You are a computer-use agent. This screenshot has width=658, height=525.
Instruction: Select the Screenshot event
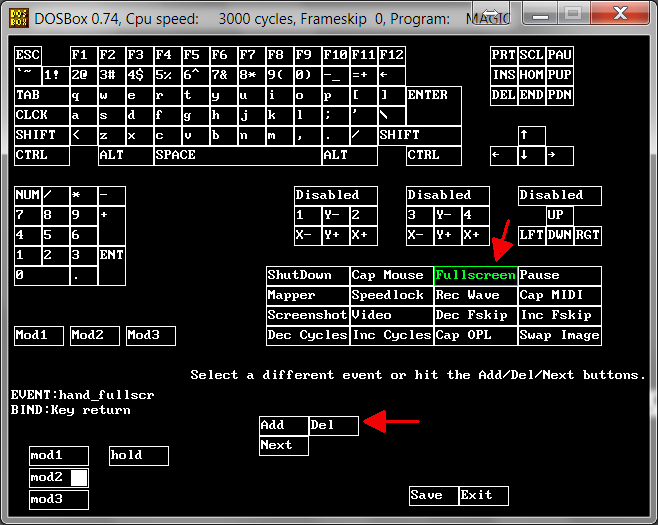point(308,316)
